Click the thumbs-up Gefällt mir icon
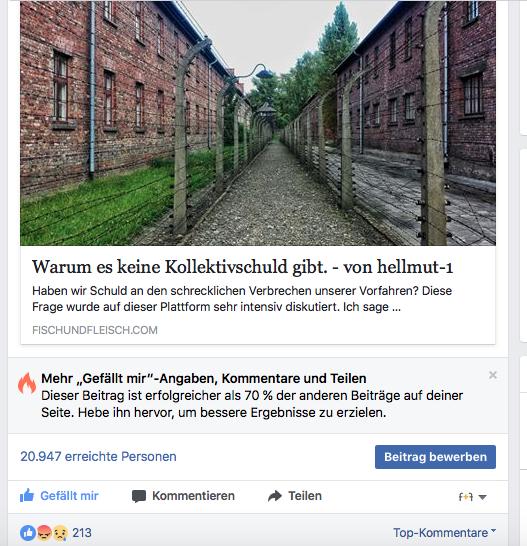 pos(27,495)
